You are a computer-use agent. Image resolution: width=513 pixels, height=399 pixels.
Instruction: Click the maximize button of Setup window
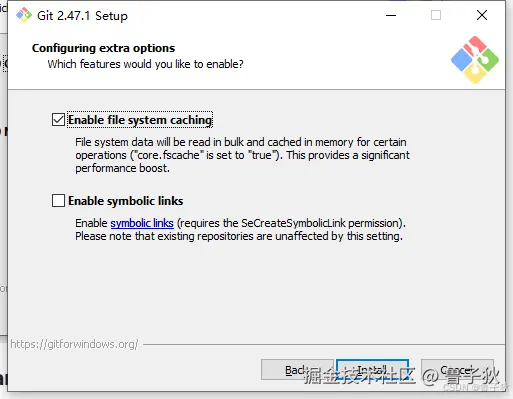(436, 15)
